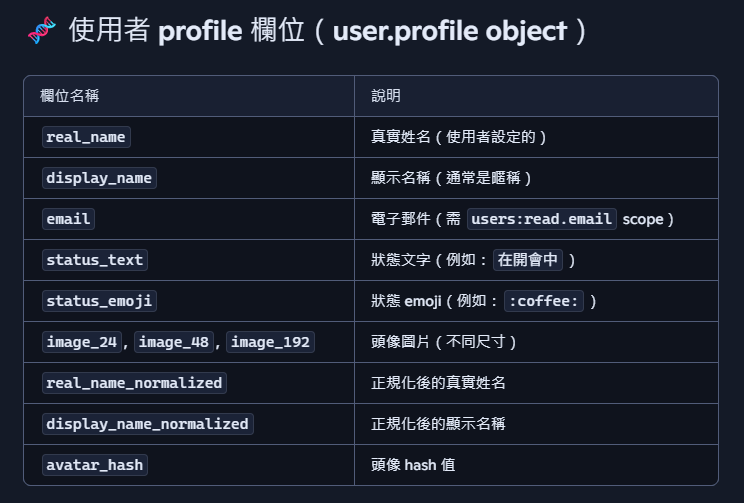Click the 說明 column header
The width and height of the screenshot is (744, 503).
pos(386,96)
